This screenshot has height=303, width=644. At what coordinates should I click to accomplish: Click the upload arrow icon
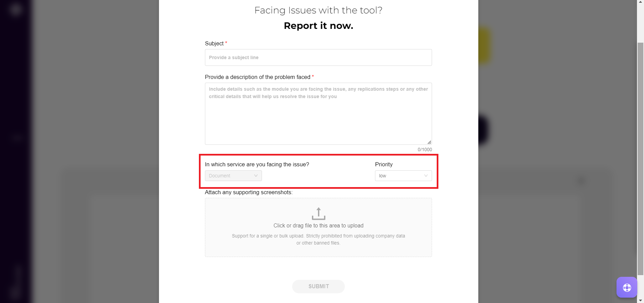(318, 214)
